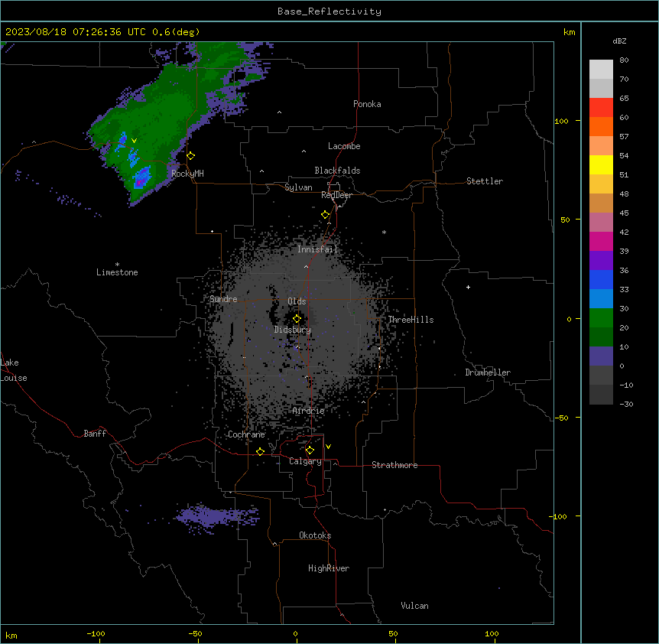Click the Calgary city label
This screenshot has width=659, height=644.
[305, 461]
